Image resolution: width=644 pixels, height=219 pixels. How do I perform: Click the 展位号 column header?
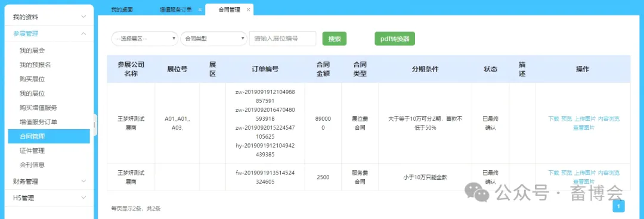[x=177, y=69]
